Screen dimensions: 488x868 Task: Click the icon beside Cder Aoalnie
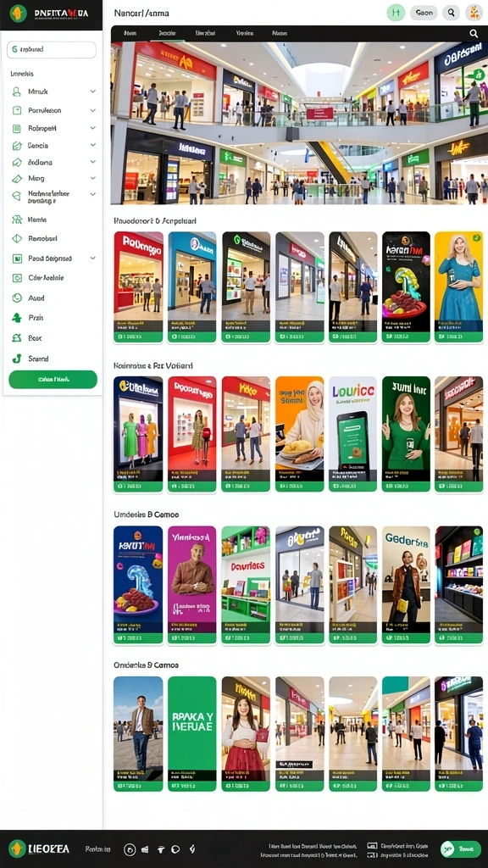click(17, 278)
